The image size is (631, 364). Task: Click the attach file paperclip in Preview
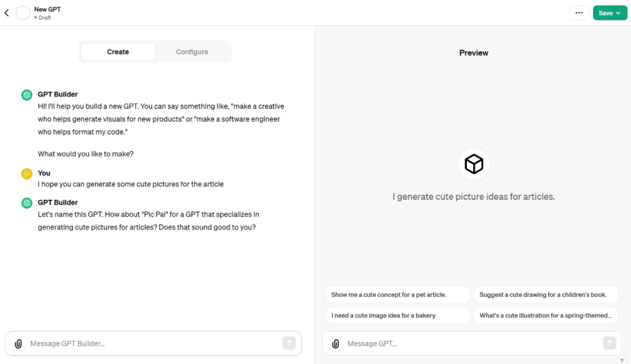(335, 344)
